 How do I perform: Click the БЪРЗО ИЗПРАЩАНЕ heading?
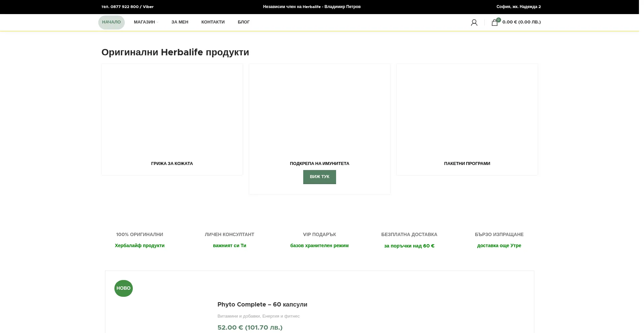tap(499, 234)
